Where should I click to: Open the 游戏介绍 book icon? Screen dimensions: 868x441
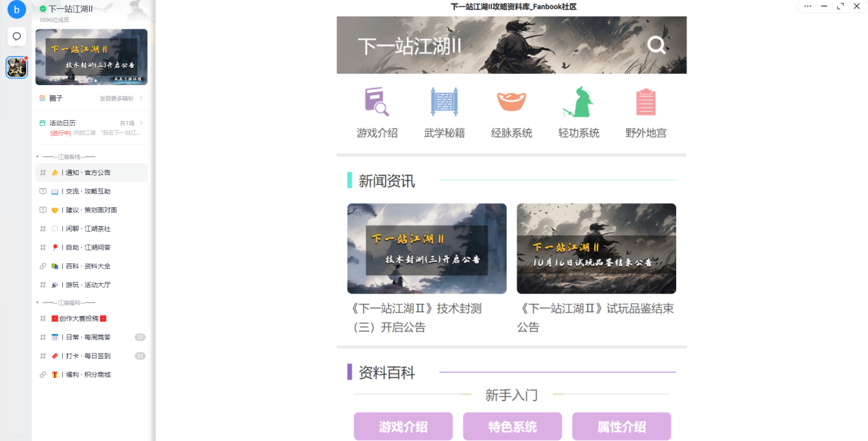point(377,102)
